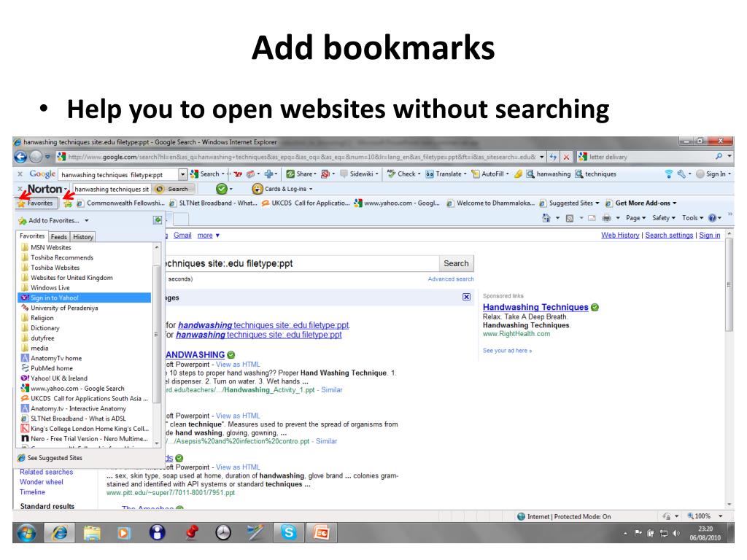This screenshot has height=560, width=747.
Task: Open the Tools menu dropdown
Action: pos(693,218)
